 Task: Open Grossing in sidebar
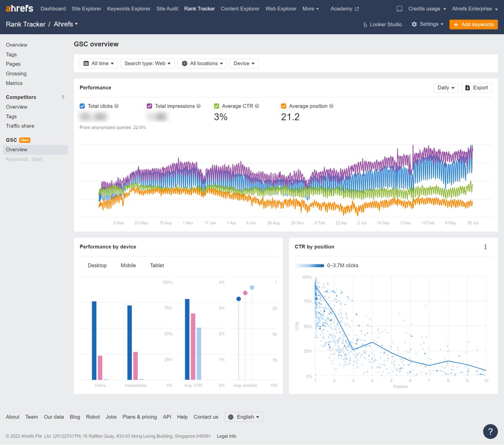coord(16,74)
